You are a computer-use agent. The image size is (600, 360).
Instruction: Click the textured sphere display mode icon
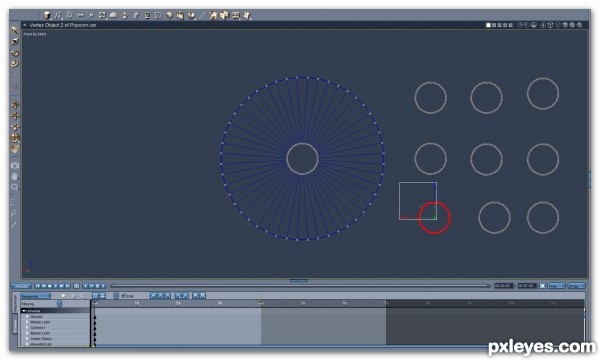click(x=580, y=25)
